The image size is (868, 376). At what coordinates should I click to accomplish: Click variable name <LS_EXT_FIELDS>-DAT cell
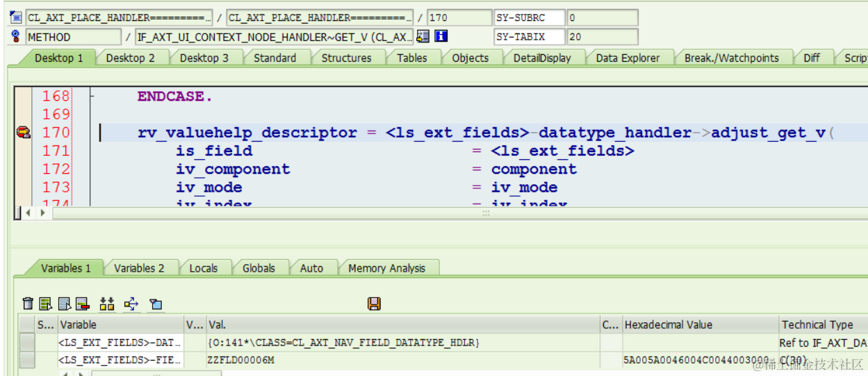coord(120,343)
